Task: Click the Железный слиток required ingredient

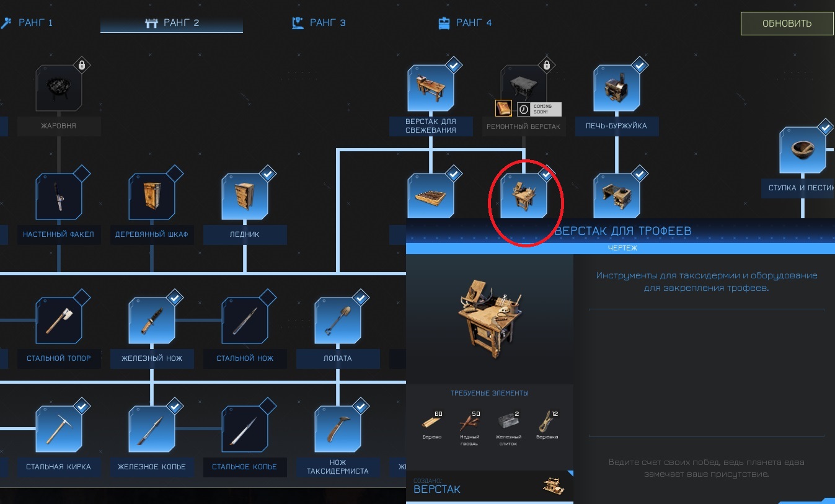Action: (508, 428)
